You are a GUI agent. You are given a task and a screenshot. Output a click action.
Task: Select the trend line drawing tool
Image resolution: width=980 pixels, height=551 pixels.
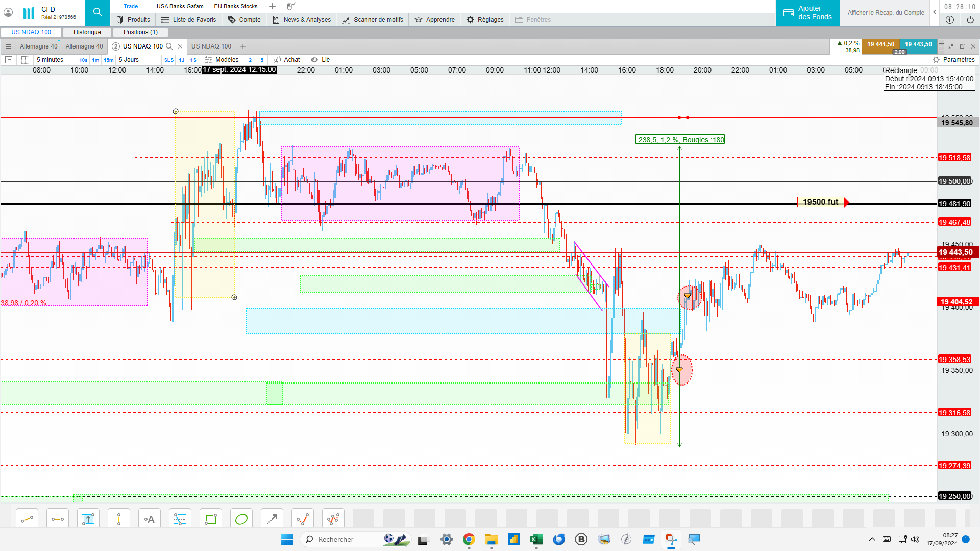tap(27, 519)
